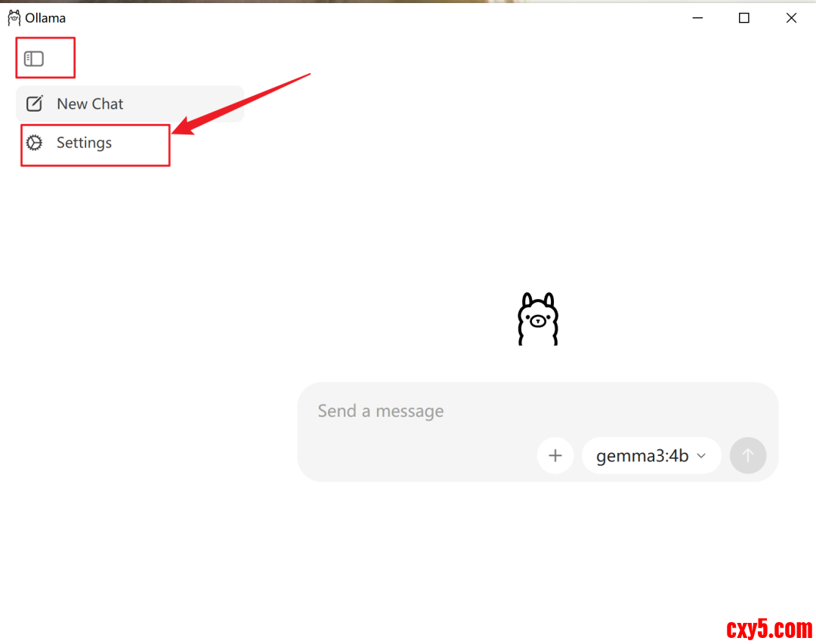Expand the model dropdown chevron
816x644 pixels.
[x=700, y=456]
